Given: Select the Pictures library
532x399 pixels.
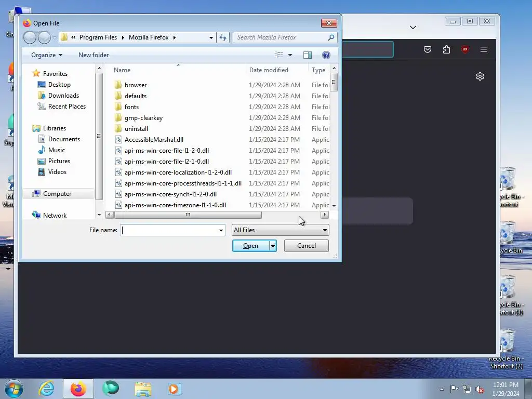Looking at the screenshot, I should [59, 161].
